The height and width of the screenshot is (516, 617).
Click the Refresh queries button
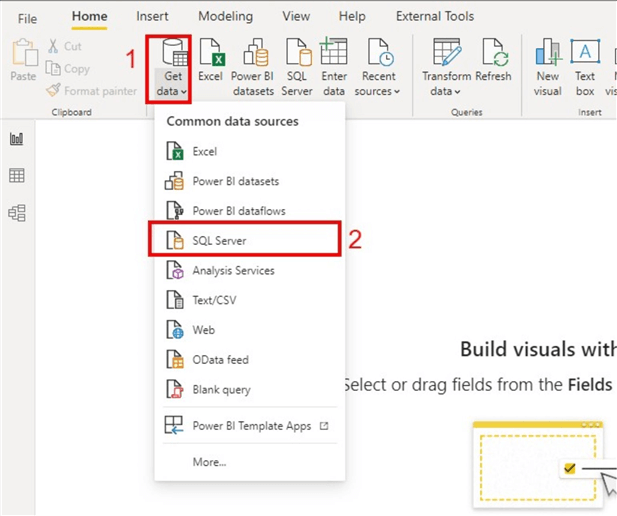493,60
